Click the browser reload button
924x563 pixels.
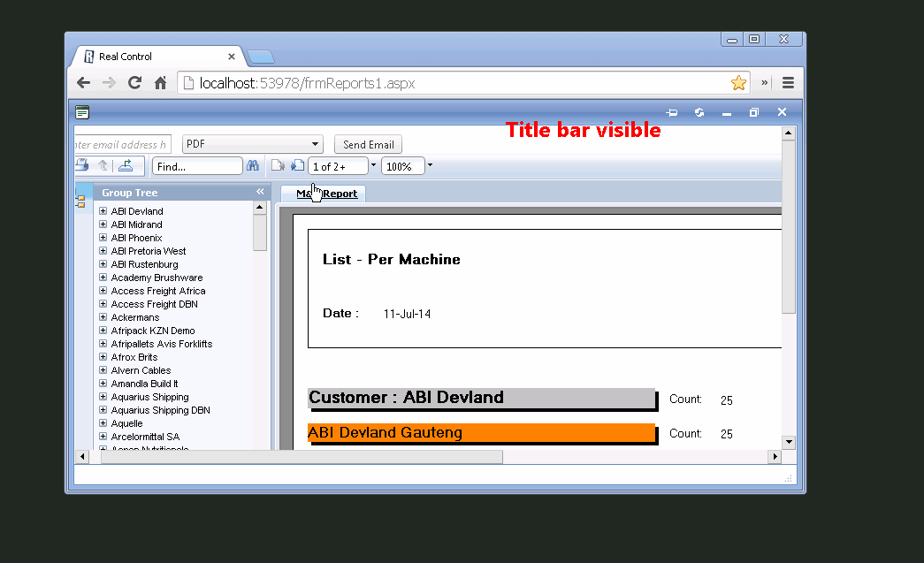(x=135, y=83)
